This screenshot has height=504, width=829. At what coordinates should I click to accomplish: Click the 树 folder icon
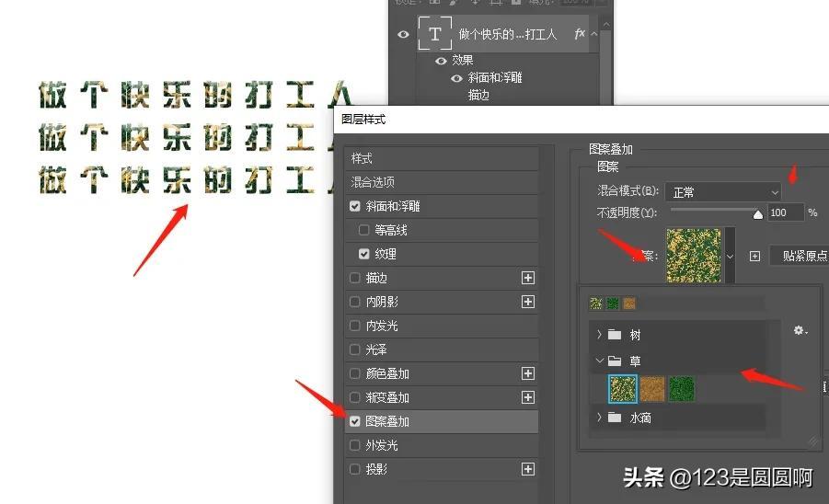click(614, 335)
